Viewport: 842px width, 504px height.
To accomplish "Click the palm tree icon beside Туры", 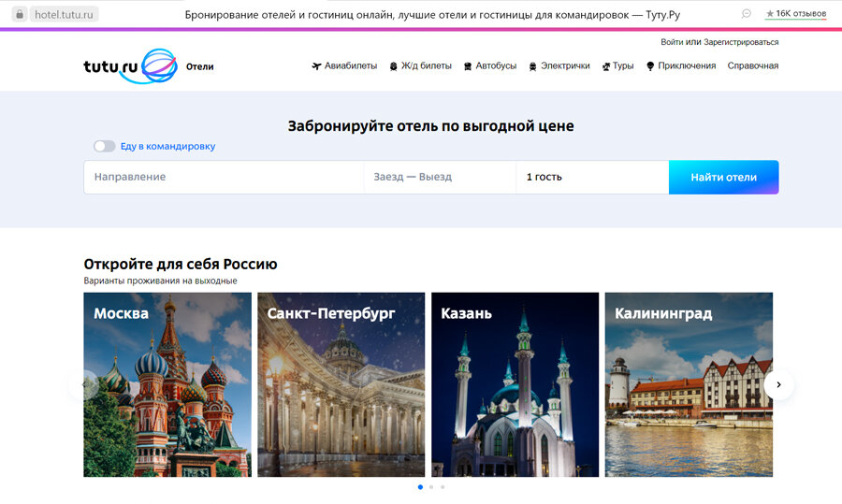I will (605, 66).
